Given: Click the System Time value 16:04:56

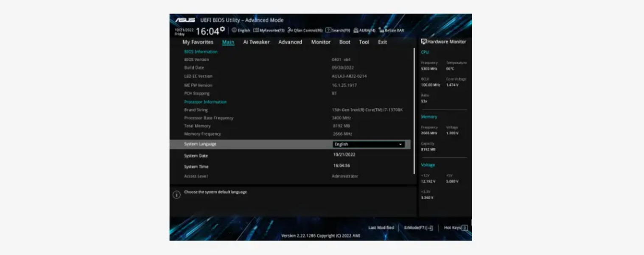Looking at the screenshot, I should 342,166.
